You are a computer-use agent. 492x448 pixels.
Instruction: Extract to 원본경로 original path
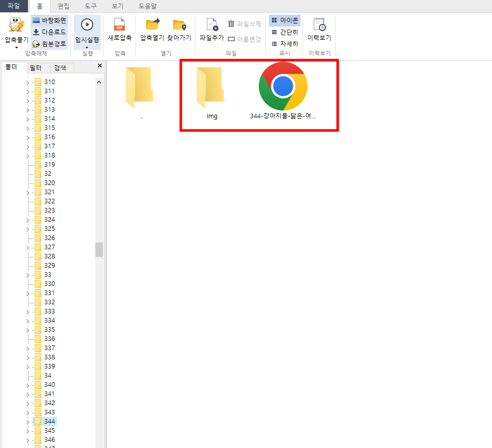49,44
